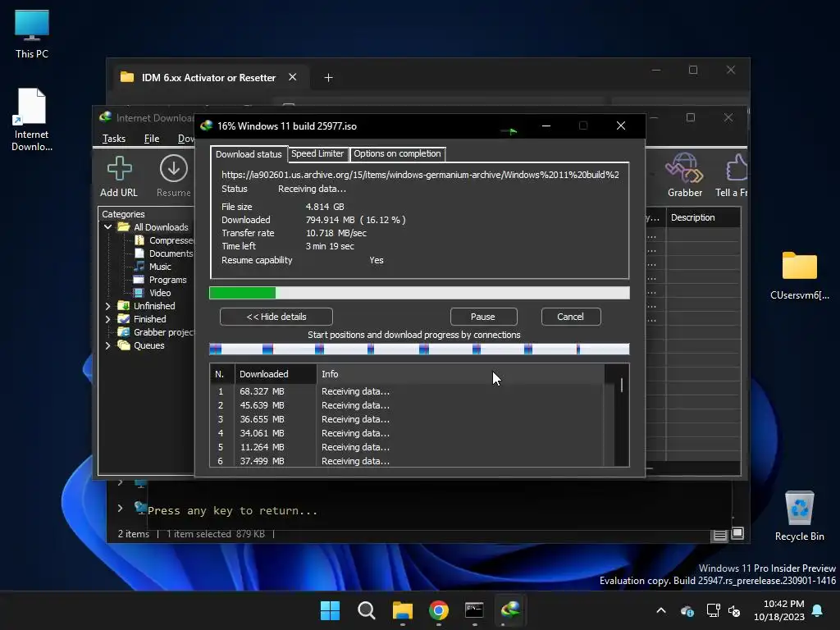Switch Explorer to details view icon

719,535
